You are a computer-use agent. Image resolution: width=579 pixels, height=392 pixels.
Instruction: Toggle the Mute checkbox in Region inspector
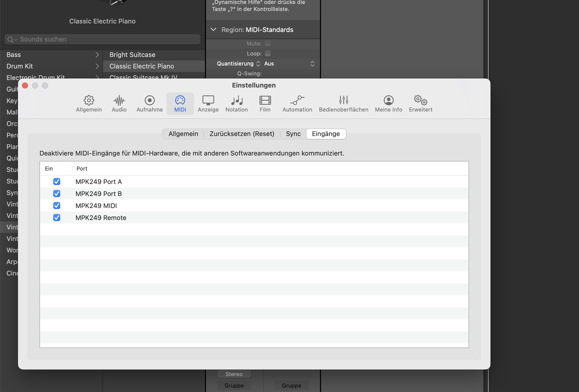[268, 43]
